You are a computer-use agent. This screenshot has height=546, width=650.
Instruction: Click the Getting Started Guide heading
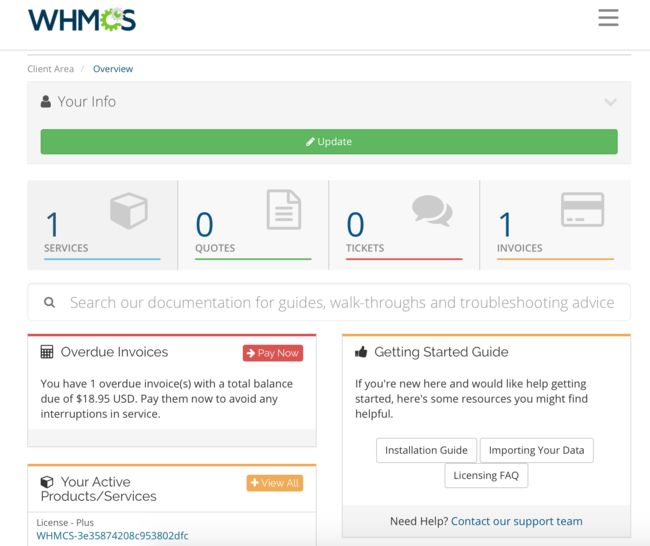[x=441, y=352]
